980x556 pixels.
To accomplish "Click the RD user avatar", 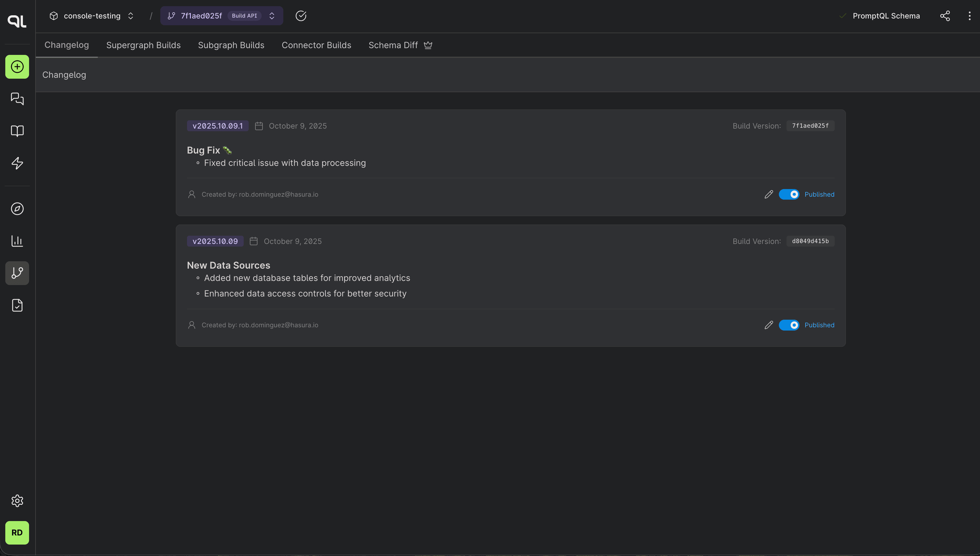I will click(17, 533).
